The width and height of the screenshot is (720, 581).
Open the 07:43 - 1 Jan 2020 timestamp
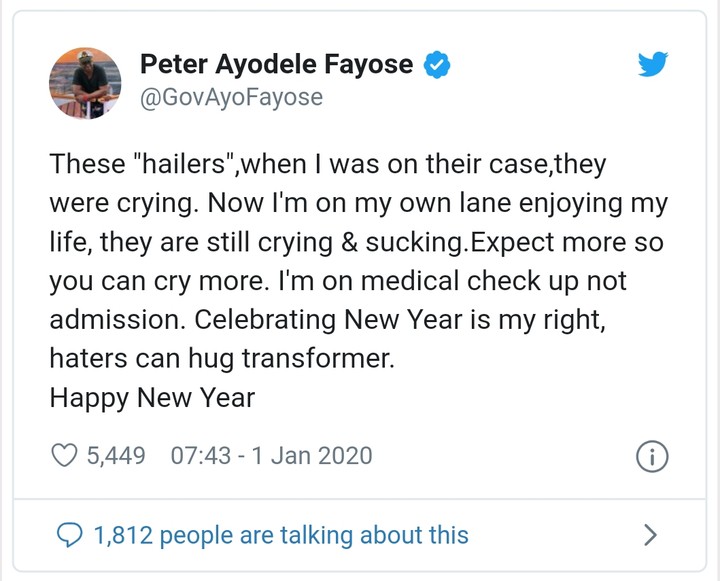click(271, 456)
